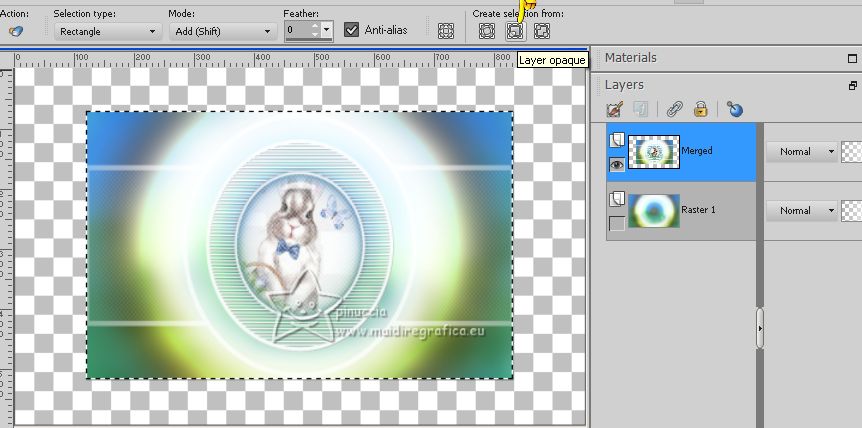Click the Merged opaque selection icon

(x=542, y=31)
